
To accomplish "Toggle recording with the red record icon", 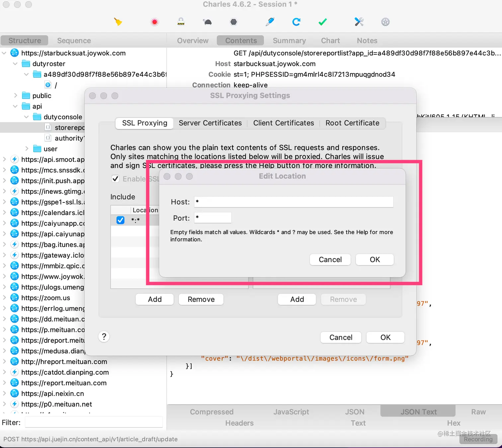I will [154, 22].
